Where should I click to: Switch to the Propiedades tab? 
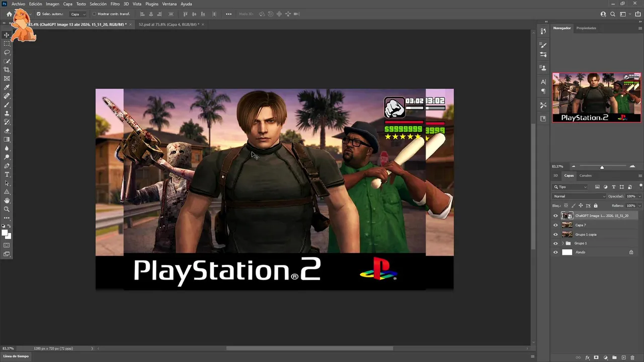586,28
